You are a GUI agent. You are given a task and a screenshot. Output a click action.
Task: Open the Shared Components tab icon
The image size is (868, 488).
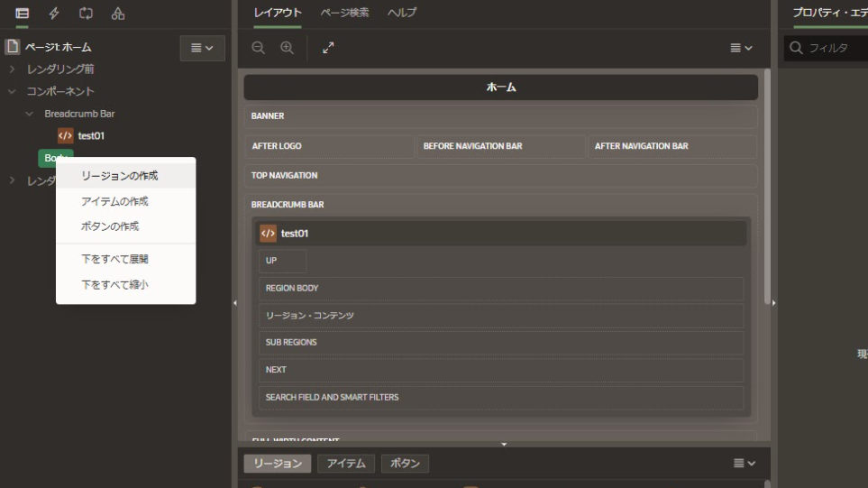[118, 13]
